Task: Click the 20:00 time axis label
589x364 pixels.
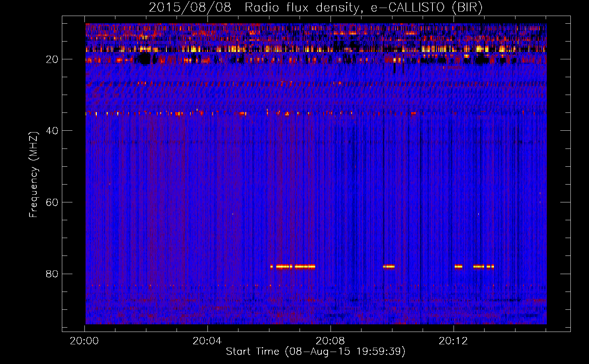Action: [84, 341]
